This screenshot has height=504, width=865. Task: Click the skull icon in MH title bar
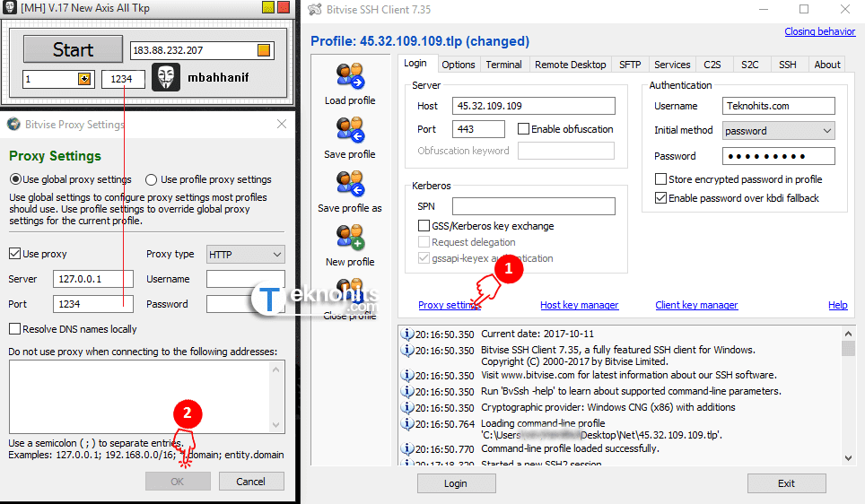[10, 7]
